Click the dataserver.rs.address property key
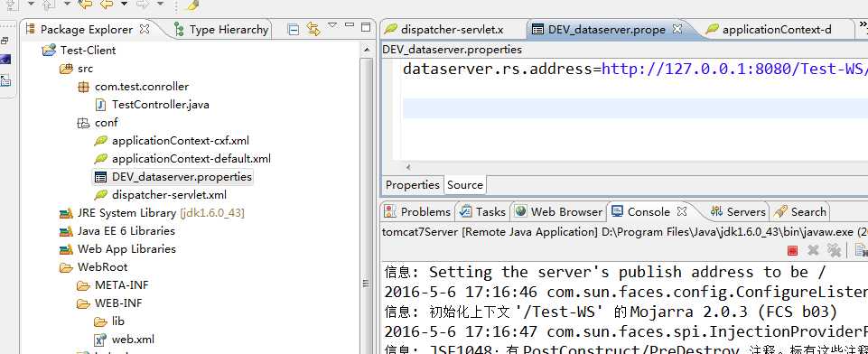Viewport: 868px width, 354px height. click(x=497, y=70)
